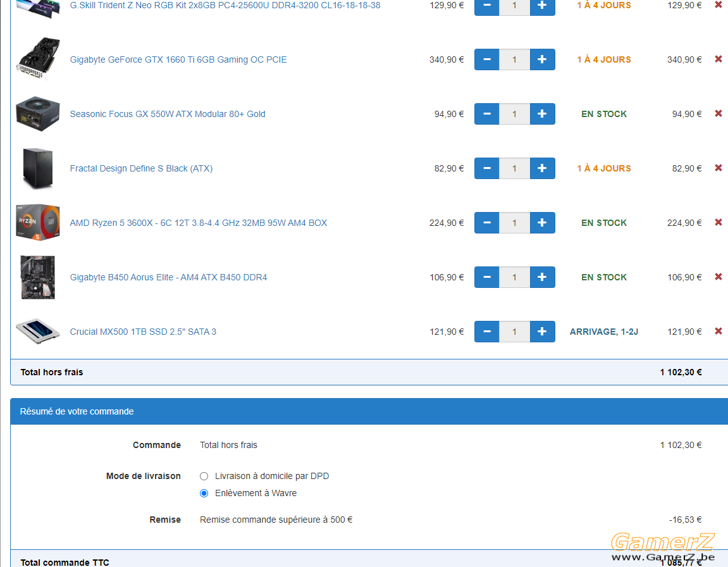This screenshot has width=728, height=567.
Task: Click the -16,53 € discount amount
Action: (x=685, y=520)
